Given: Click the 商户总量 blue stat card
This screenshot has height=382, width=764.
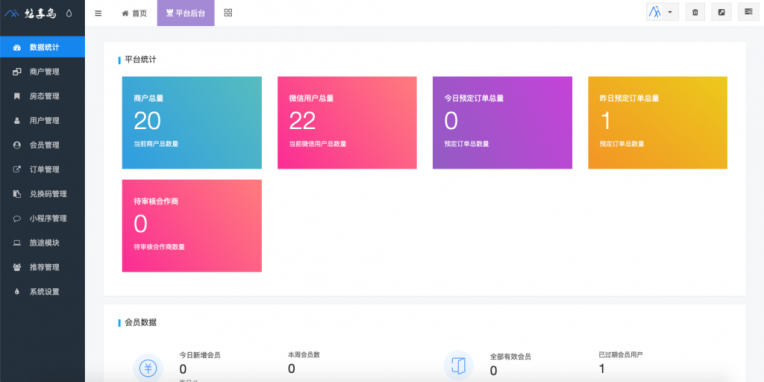Looking at the screenshot, I should [191, 122].
